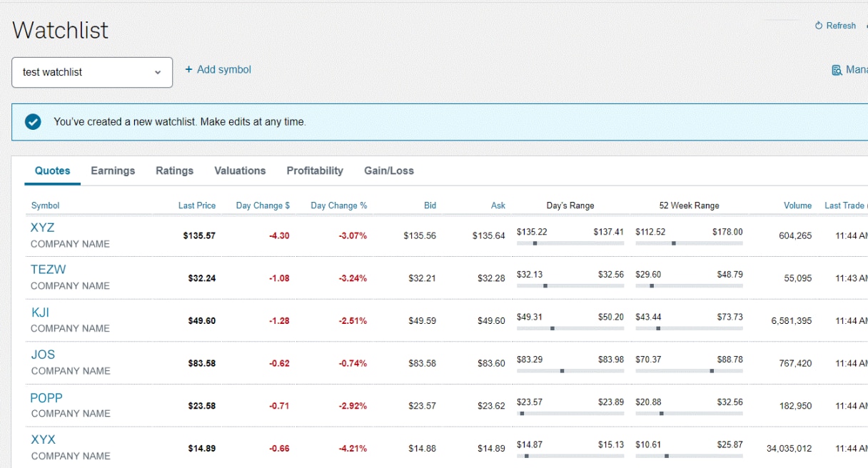868x468 pixels.
Task: Click XYZ 52 Week Range slider bar
Action: [689, 243]
